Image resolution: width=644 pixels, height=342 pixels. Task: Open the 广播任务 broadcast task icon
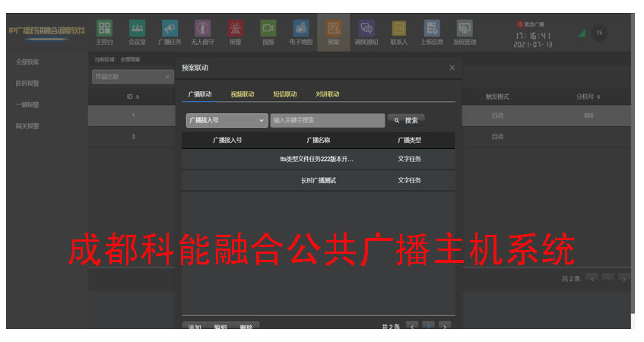coord(170,33)
